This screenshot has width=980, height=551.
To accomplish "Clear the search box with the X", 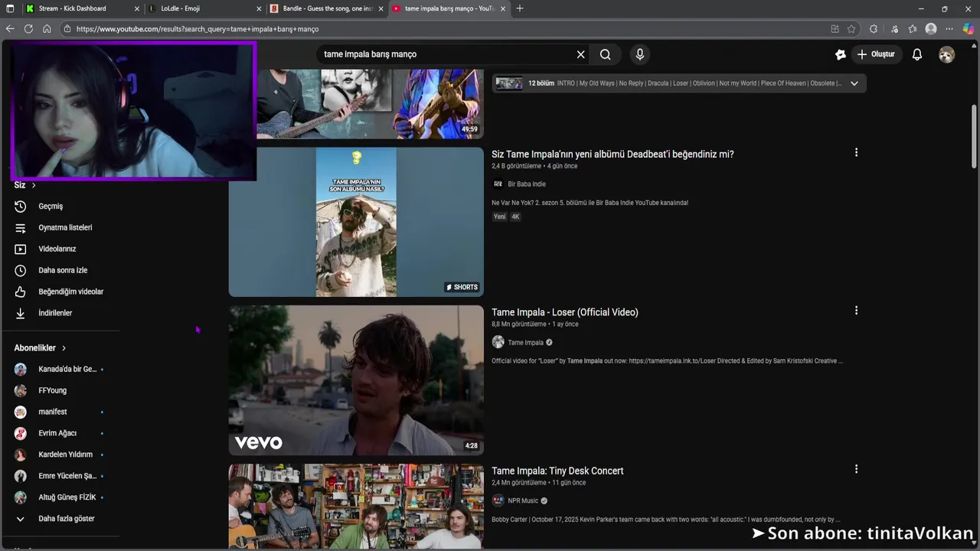I will click(580, 54).
